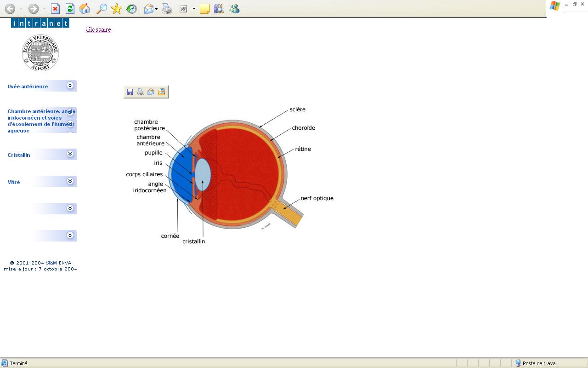Image resolution: width=588 pixels, height=368 pixels.
Task: Expand the unlabeled section below Vitré
Action: [70, 208]
